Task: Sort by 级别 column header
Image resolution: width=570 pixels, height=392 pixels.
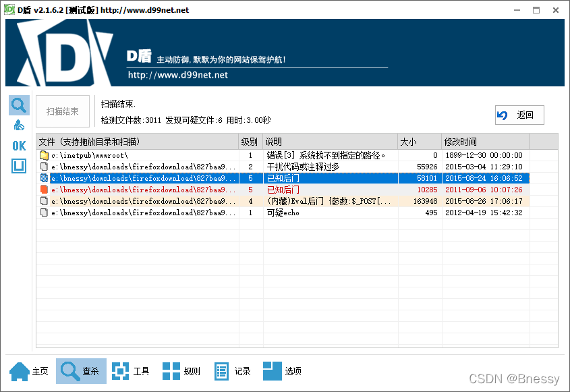Action: [x=250, y=142]
